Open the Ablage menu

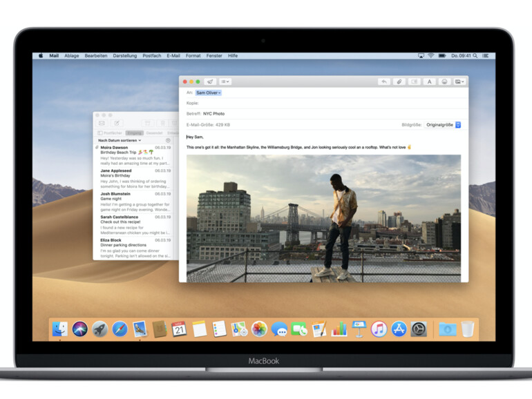(72, 56)
